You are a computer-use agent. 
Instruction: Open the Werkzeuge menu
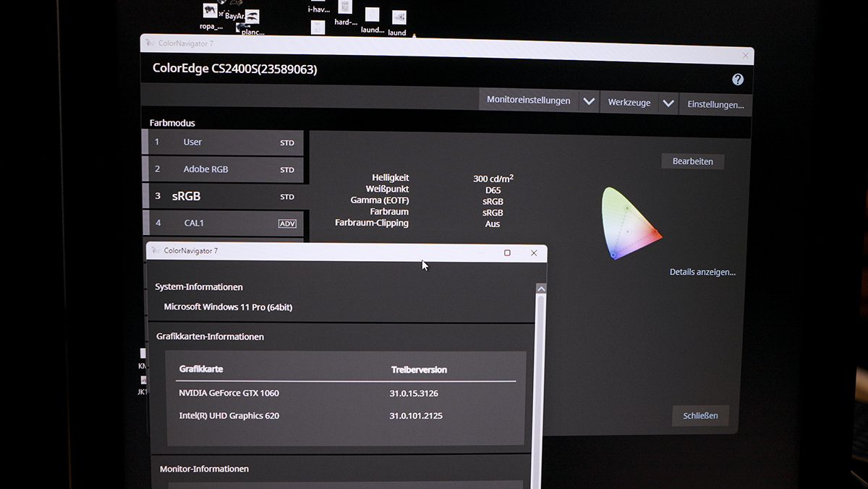pyautogui.click(x=629, y=103)
